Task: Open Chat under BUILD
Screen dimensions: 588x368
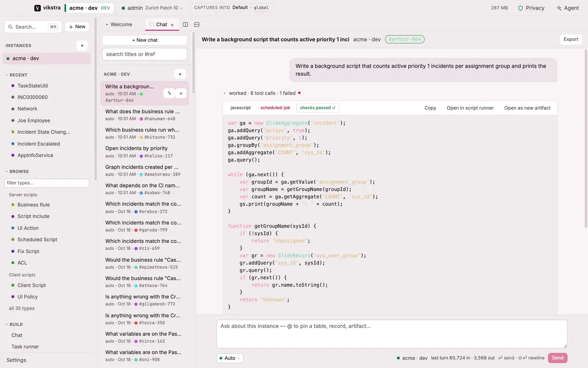Action: tap(17, 335)
